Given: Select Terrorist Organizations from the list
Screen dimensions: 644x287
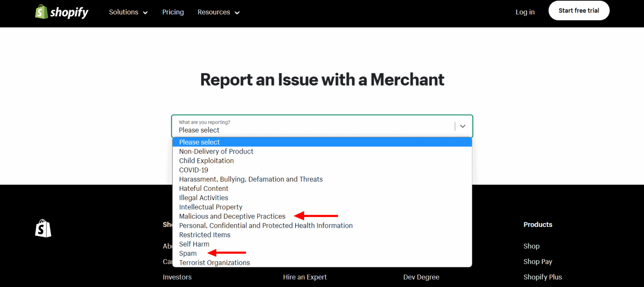Looking at the screenshot, I should click(x=214, y=262).
